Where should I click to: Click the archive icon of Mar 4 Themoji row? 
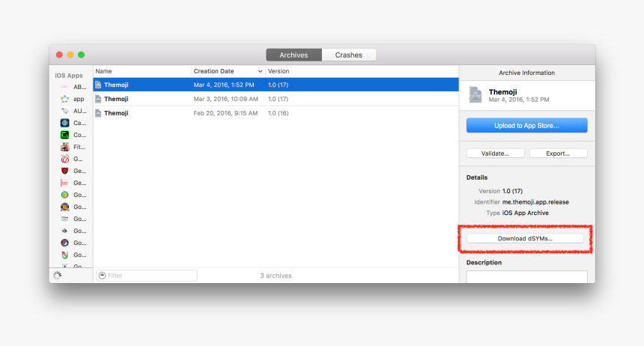[98, 85]
